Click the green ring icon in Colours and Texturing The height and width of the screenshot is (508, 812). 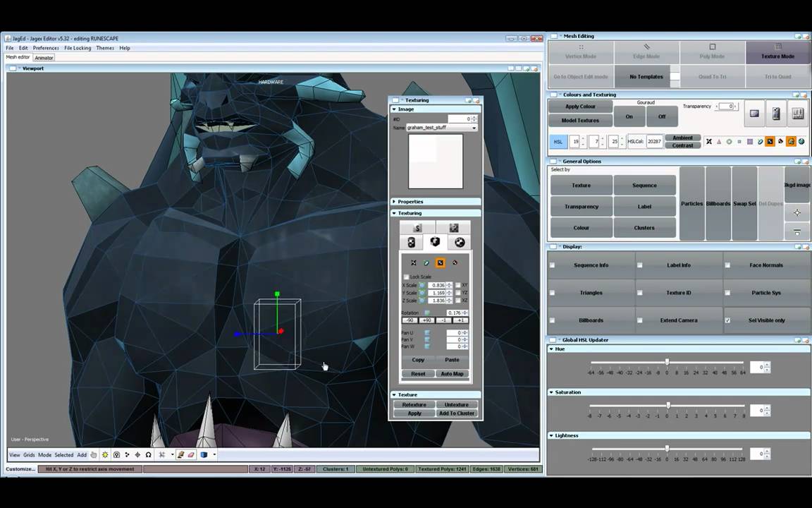pyautogui.click(x=729, y=141)
